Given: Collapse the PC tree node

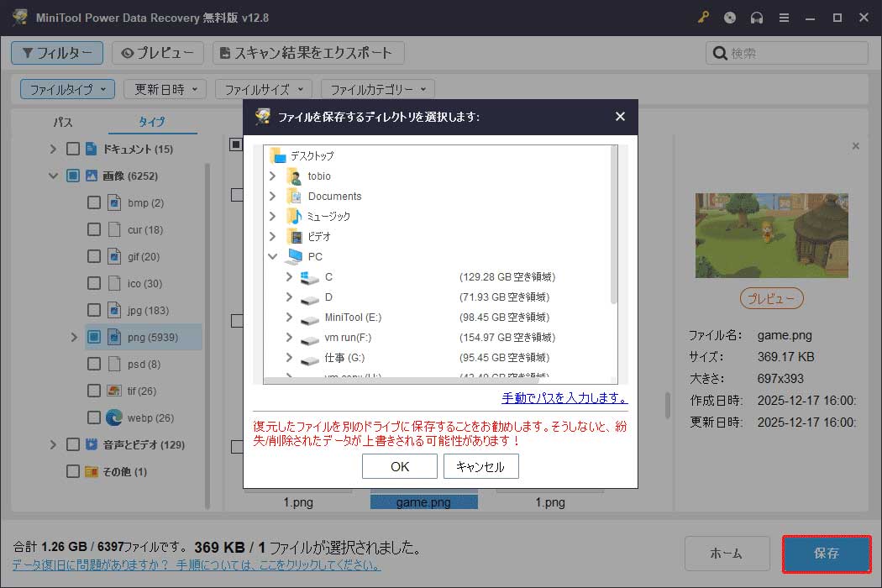Looking at the screenshot, I should point(272,256).
